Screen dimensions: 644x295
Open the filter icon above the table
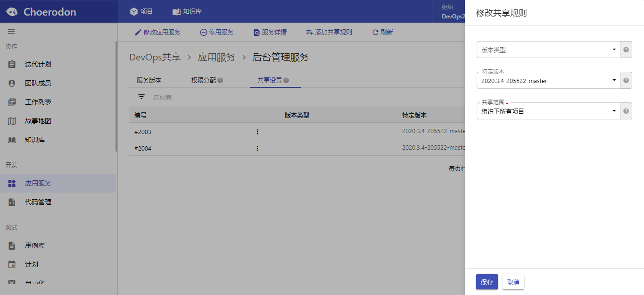pos(141,96)
